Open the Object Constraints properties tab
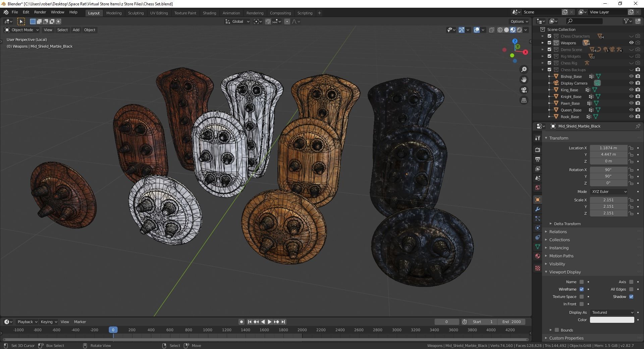 [x=538, y=237]
